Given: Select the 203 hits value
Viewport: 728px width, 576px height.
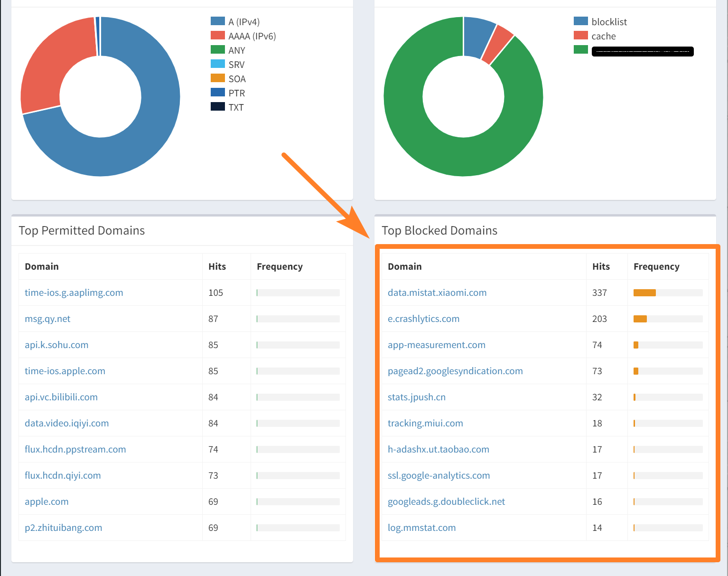Looking at the screenshot, I should pyautogui.click(x=599, y=319).
